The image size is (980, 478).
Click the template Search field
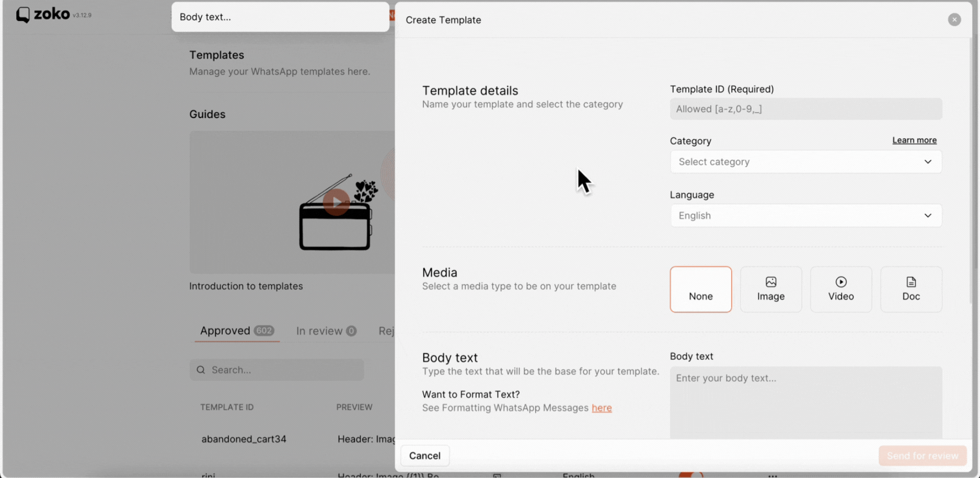click(x=276, y=370)
